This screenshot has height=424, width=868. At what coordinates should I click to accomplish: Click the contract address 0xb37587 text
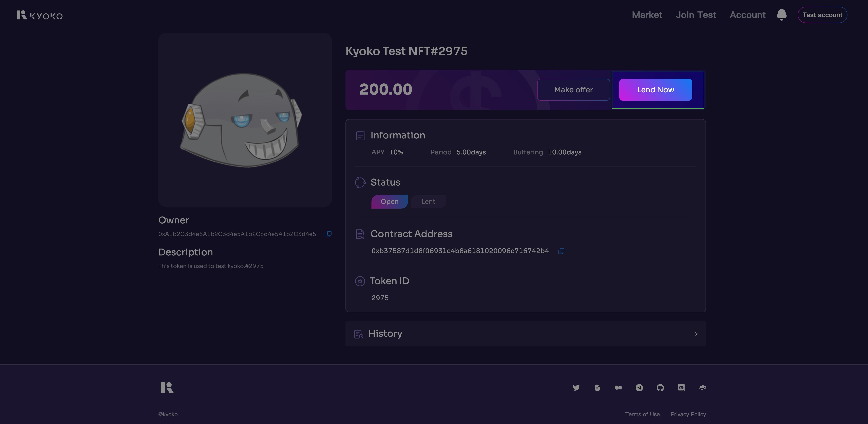click(x=460, y=251)
